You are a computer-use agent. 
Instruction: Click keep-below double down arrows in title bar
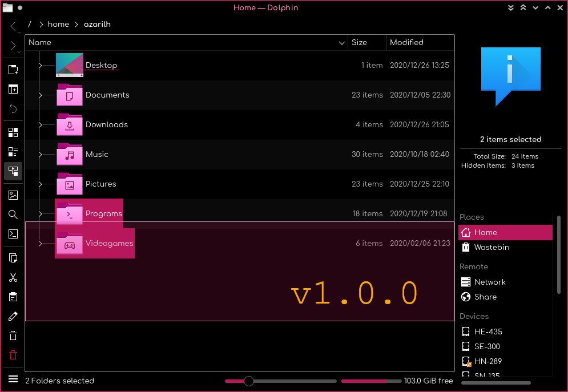pos(511,7)
